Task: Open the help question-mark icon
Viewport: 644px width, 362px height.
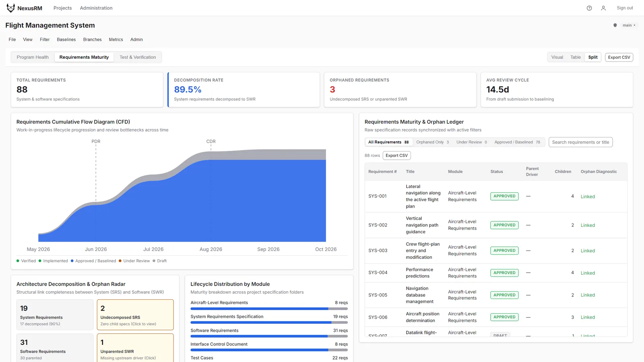Action: click(x=589, y=8)
